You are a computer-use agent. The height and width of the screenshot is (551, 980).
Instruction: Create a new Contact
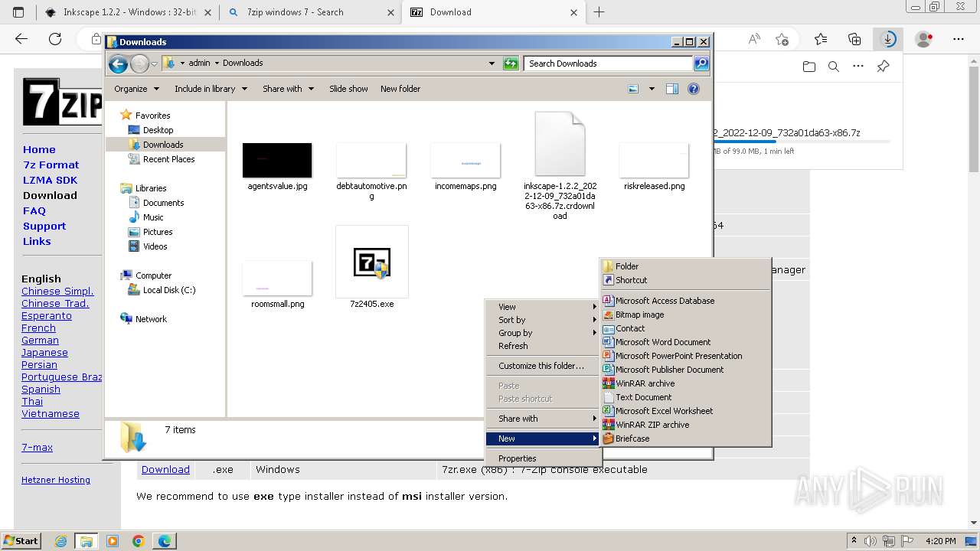click(x=685, y=328)
